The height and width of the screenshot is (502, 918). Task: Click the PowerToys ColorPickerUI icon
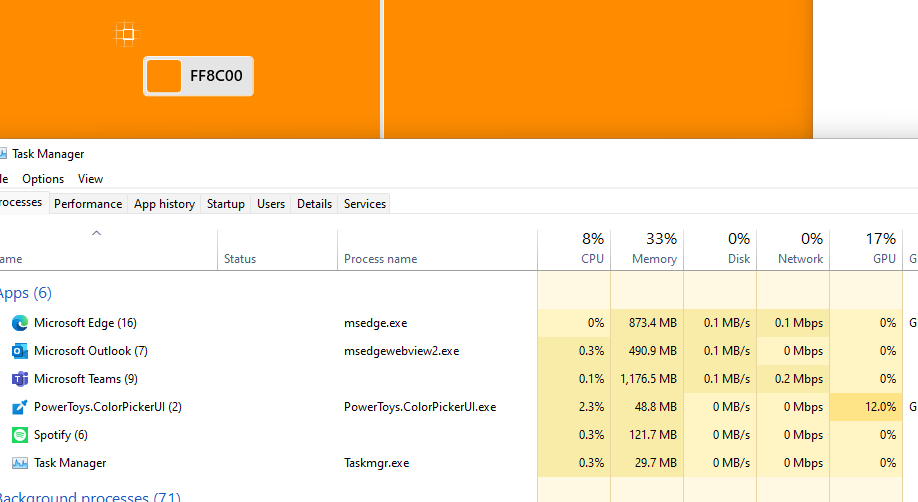(x=20, y=407)
